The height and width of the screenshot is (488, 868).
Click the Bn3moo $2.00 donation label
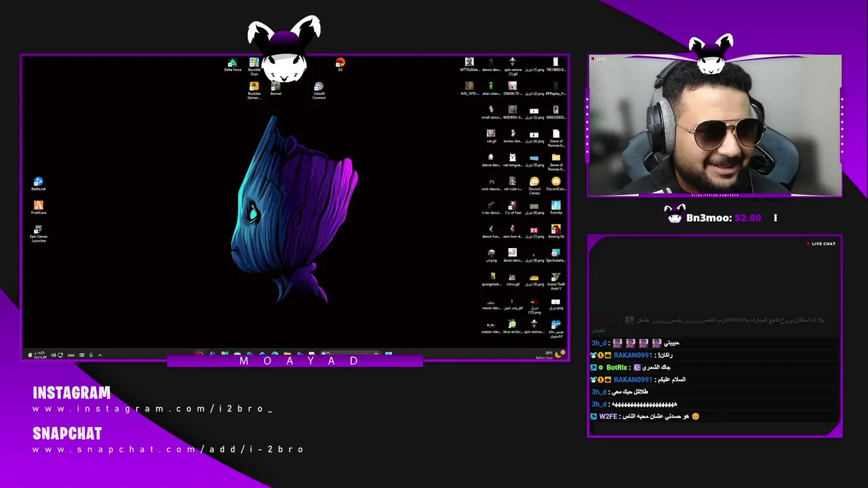point(723,218)
